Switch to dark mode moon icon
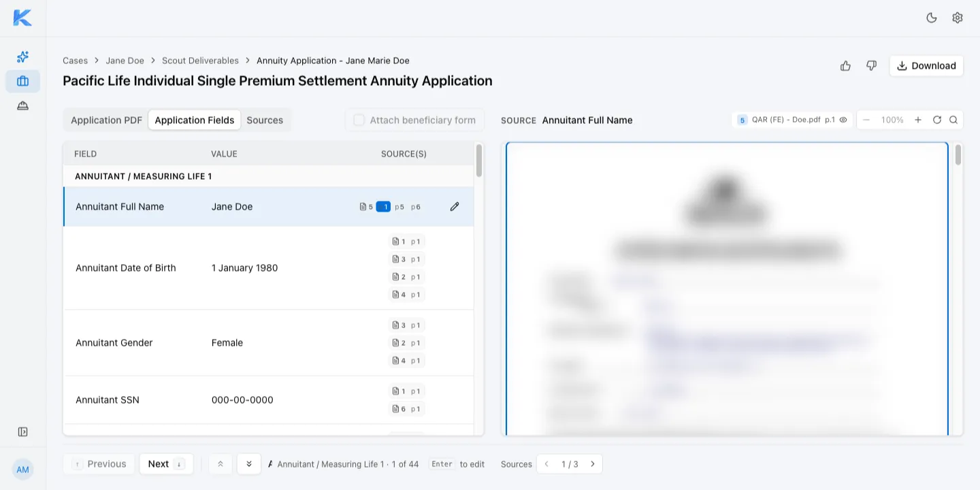 (x=932, y=18)
